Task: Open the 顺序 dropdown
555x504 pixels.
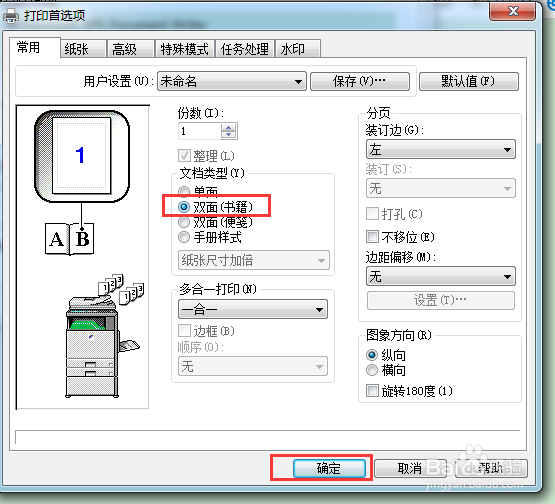Action: point(253,366)
